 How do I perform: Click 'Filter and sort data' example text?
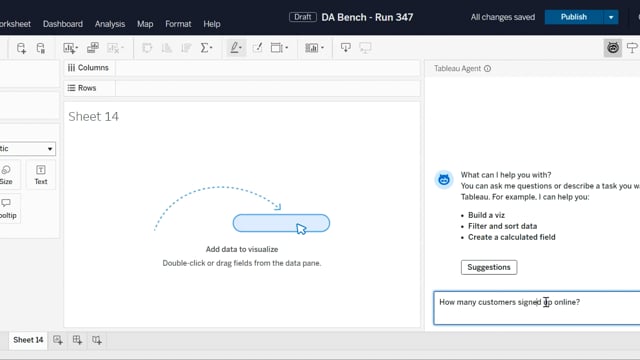click(x=502, y=226)
